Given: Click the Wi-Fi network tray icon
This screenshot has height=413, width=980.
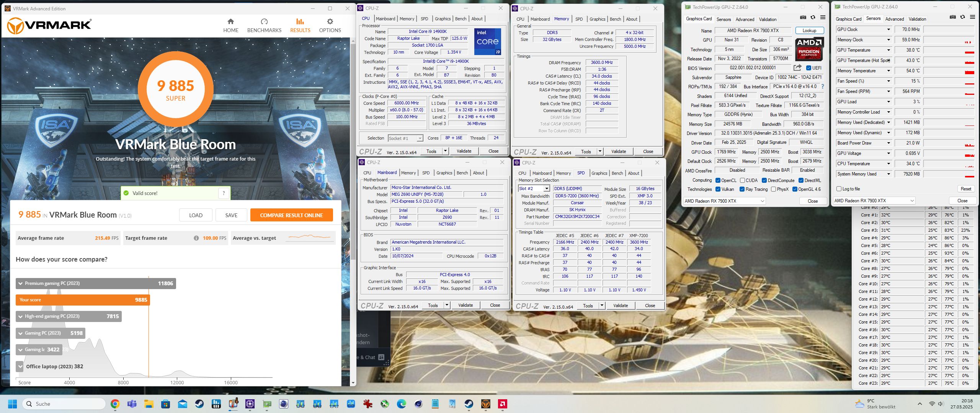Looking at the screenshot, I should (932, 404).
